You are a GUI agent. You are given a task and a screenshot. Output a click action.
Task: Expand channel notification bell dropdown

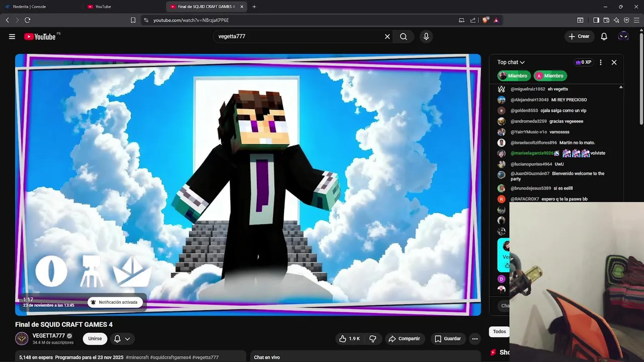pyautogui.click(x=122, y=339)
